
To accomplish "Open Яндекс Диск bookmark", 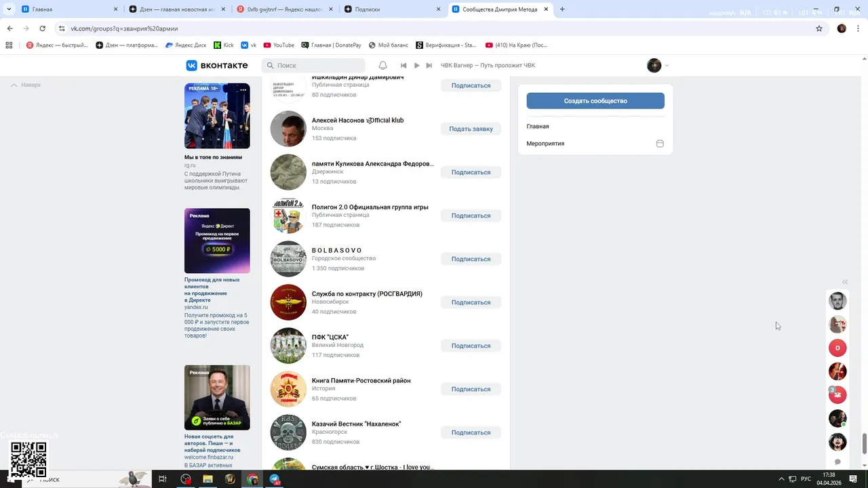I will point(186,45).
